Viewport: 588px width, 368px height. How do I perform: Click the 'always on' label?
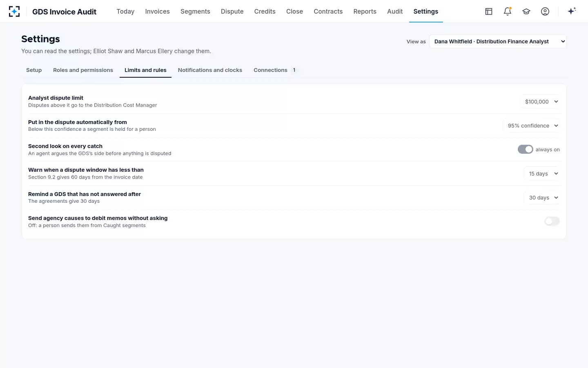(548, 150)
